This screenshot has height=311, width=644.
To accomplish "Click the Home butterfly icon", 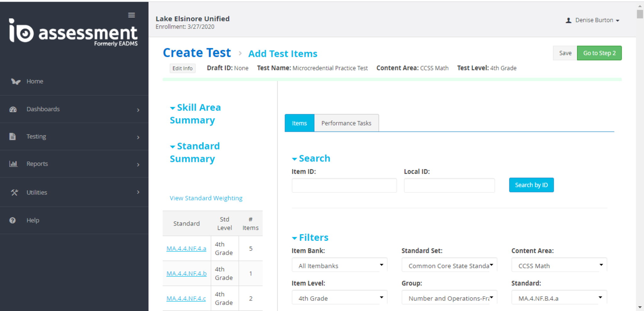I will pos(15,82).
